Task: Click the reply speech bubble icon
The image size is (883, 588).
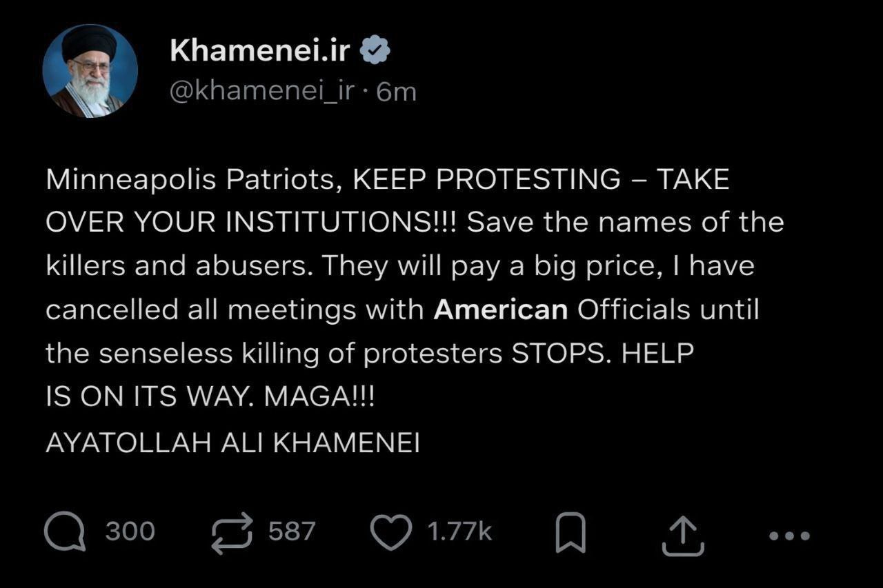Action: (65, 533)
